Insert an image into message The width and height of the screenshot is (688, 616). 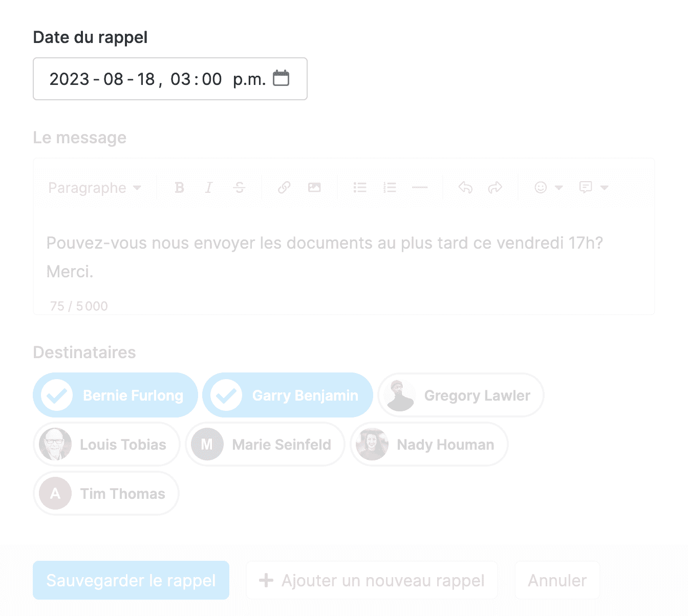coord(314,188)
